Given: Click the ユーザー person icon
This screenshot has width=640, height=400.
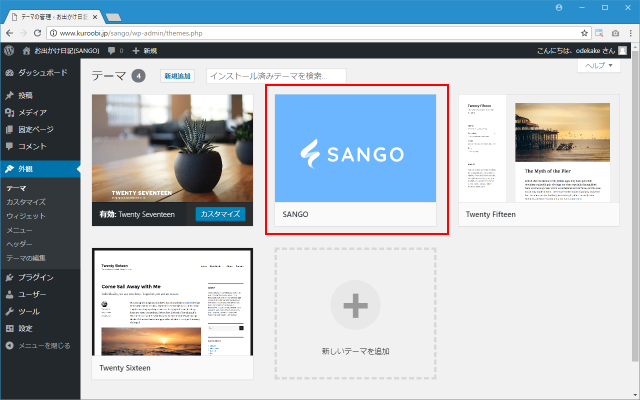Looking at the screenshot, I should (9, 294).
